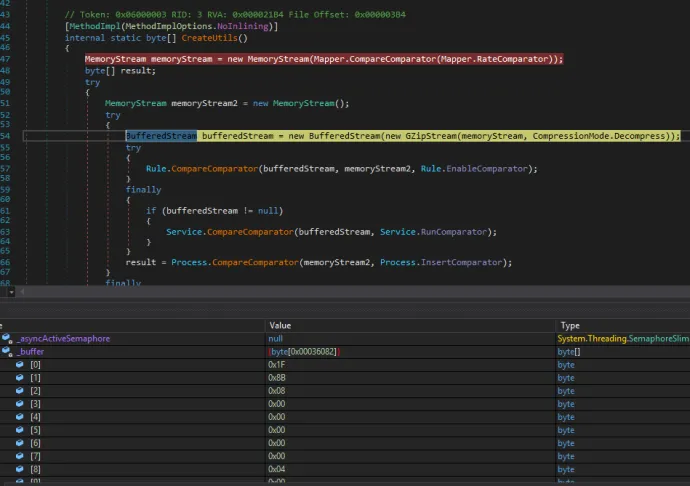Click the _asyncActiveSemaphore field icon

click(x=7, y=338)
